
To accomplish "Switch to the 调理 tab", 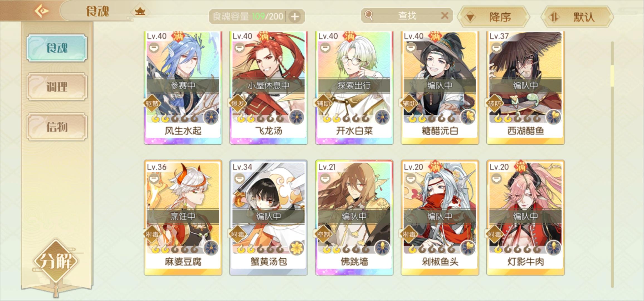I will pyautogui.click(x=57, y=87).
